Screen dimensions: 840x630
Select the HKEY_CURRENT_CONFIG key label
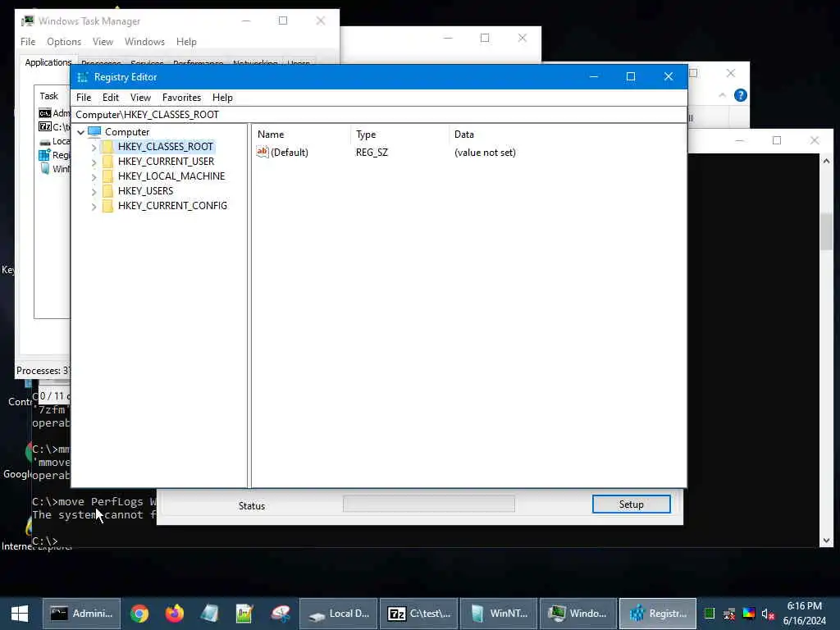point(172,206)
